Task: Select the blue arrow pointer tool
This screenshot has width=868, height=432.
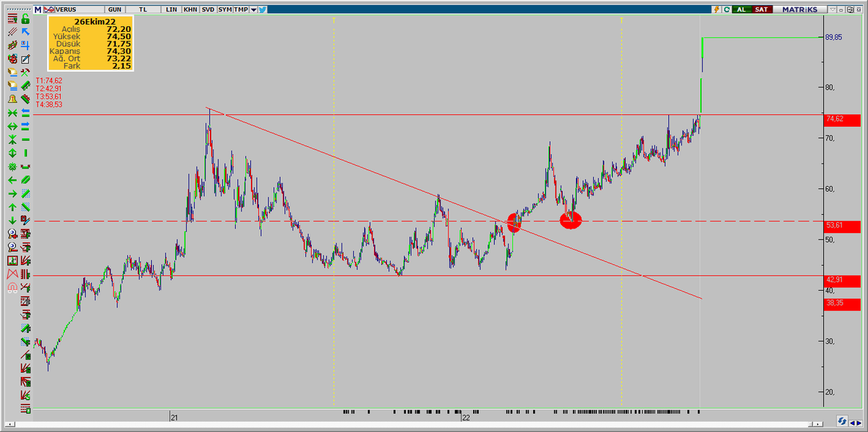Action: (25, 32)
